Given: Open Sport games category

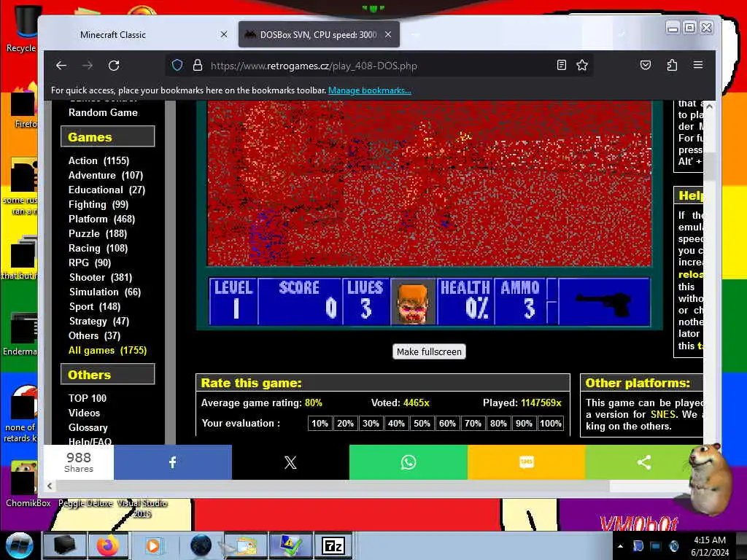Looking at the screenshot, I should click(95, 307).
